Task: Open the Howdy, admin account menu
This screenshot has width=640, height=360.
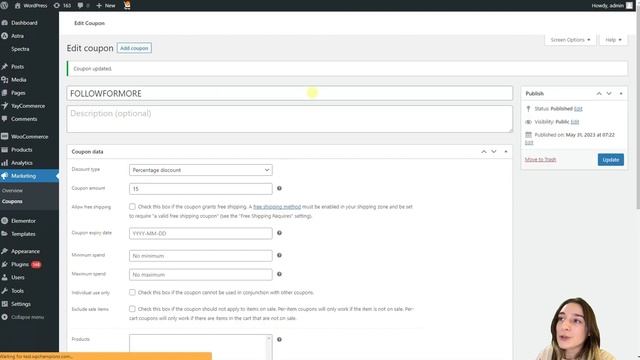Action: click(x=611, y=5)
